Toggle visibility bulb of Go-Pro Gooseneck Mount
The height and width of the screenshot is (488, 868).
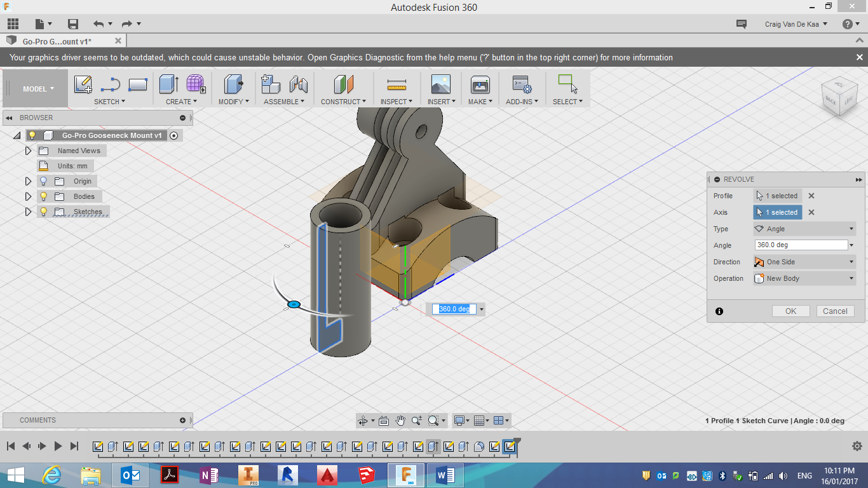pyautogui.click(x=32, y=135)
